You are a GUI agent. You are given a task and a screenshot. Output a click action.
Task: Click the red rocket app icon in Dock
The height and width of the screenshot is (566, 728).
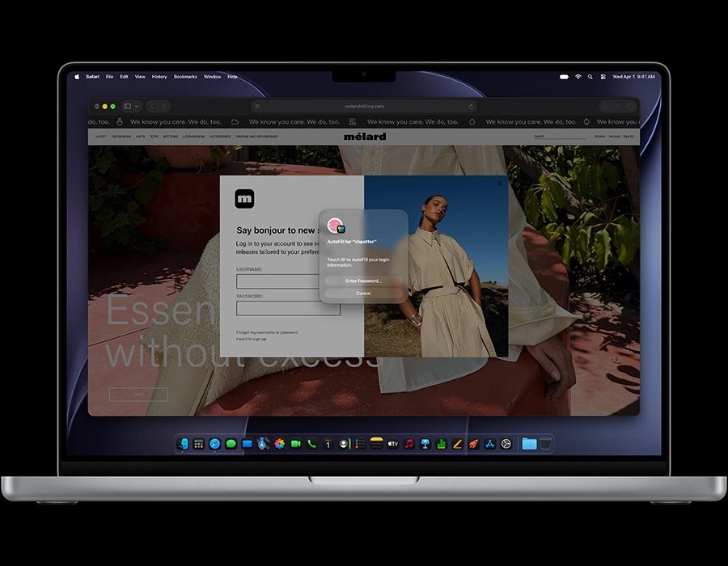[x=473, y=444]
